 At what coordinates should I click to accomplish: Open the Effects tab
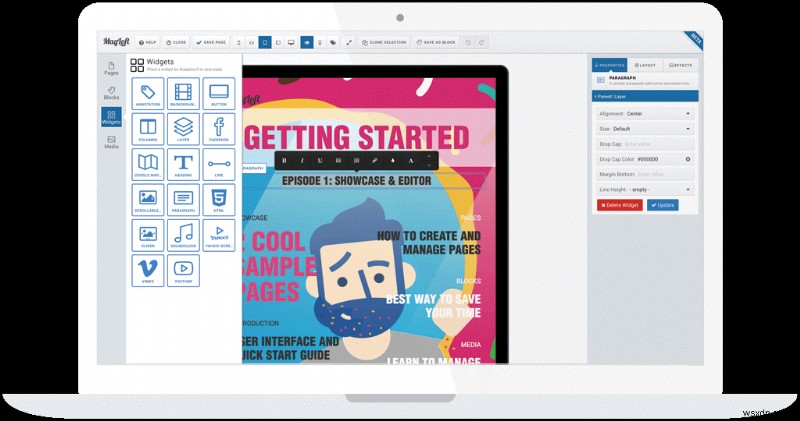681,65
